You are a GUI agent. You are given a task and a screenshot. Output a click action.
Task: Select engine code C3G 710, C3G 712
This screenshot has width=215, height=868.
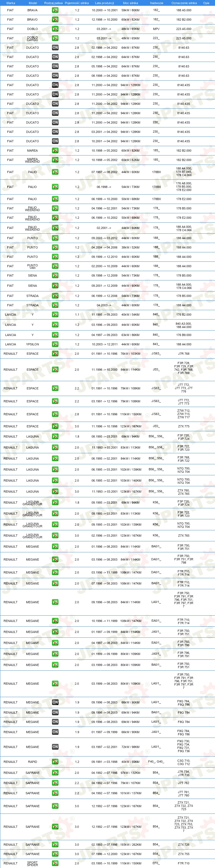(x=184, y=762)
